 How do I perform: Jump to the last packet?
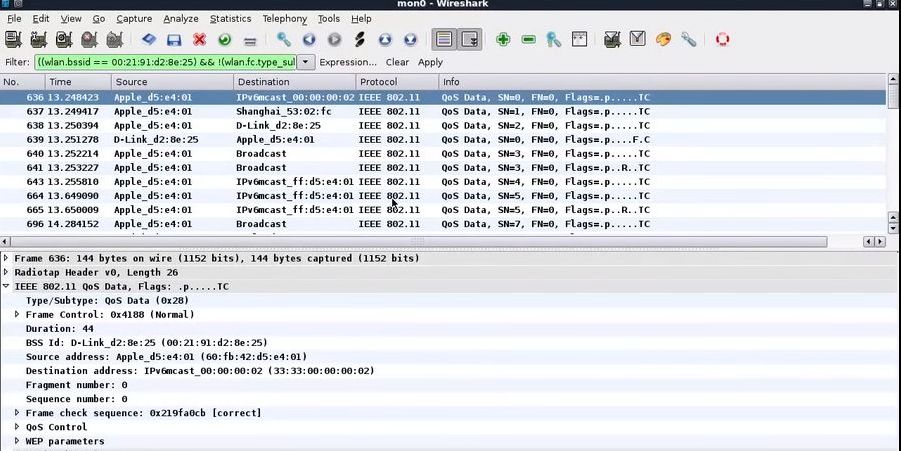410,40
